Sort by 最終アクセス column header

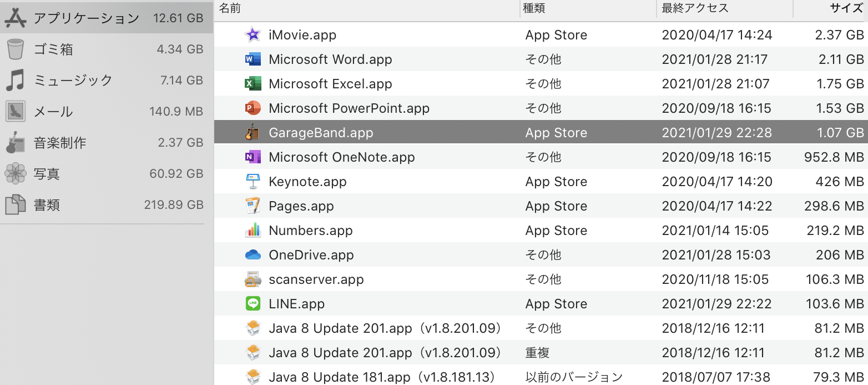pos(695,8)
